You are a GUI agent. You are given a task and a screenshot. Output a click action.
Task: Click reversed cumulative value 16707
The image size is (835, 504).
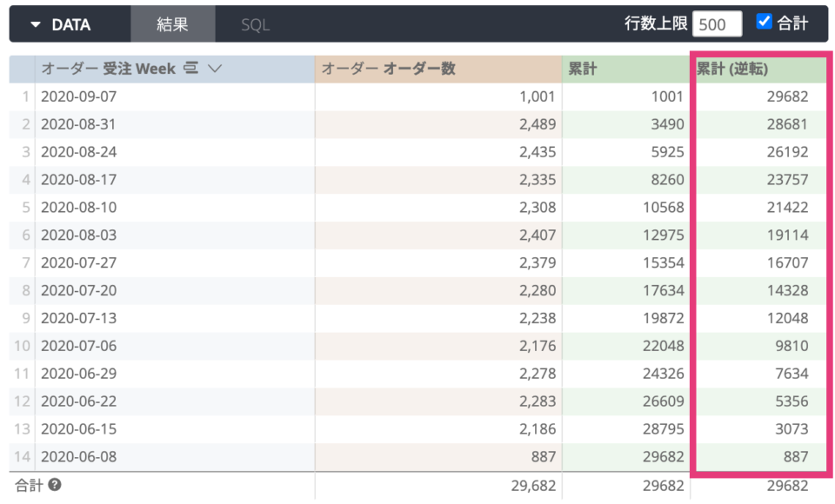[788, 262]
